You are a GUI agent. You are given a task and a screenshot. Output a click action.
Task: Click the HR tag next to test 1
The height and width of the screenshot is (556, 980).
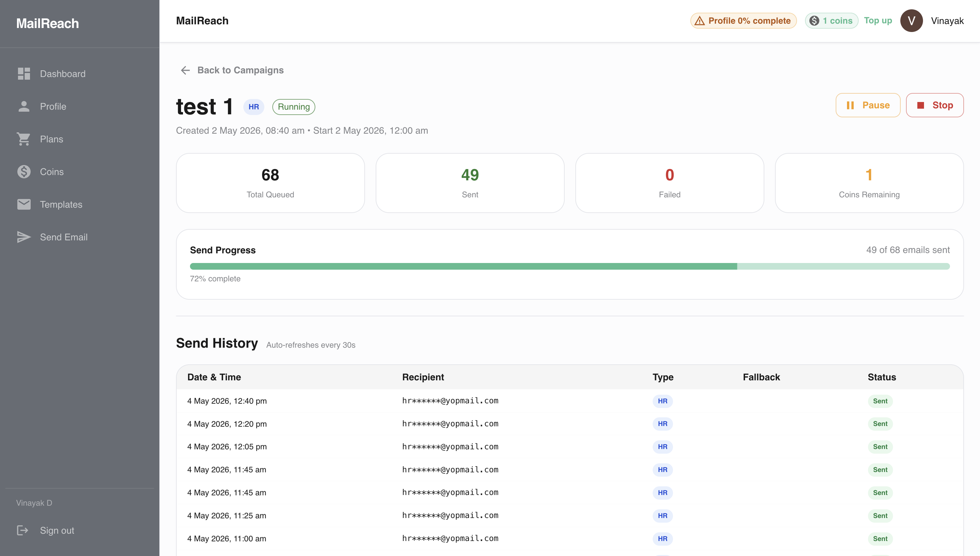[x=253, y=107]
